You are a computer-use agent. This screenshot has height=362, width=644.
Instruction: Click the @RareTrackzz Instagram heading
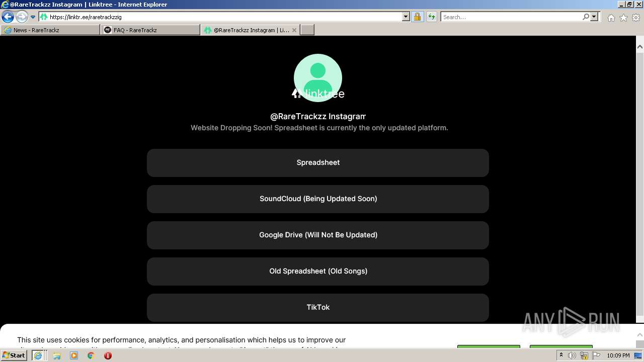click(318, 117)
